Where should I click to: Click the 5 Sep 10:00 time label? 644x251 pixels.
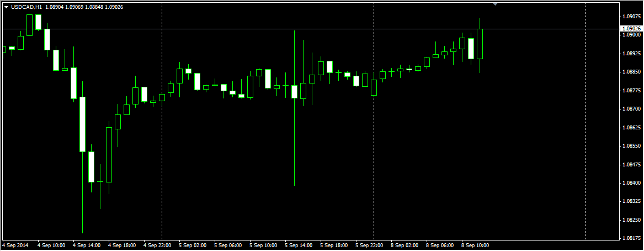(x=263, y=245)
